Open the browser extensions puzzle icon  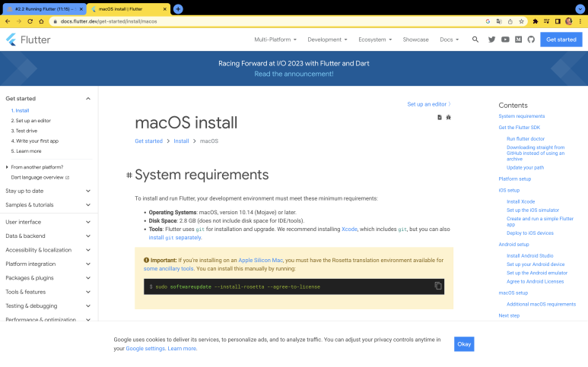click(x=535, y=21)
